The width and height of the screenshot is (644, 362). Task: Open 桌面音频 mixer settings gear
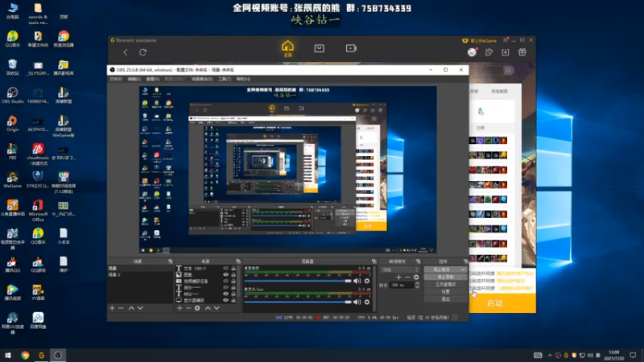367,281
